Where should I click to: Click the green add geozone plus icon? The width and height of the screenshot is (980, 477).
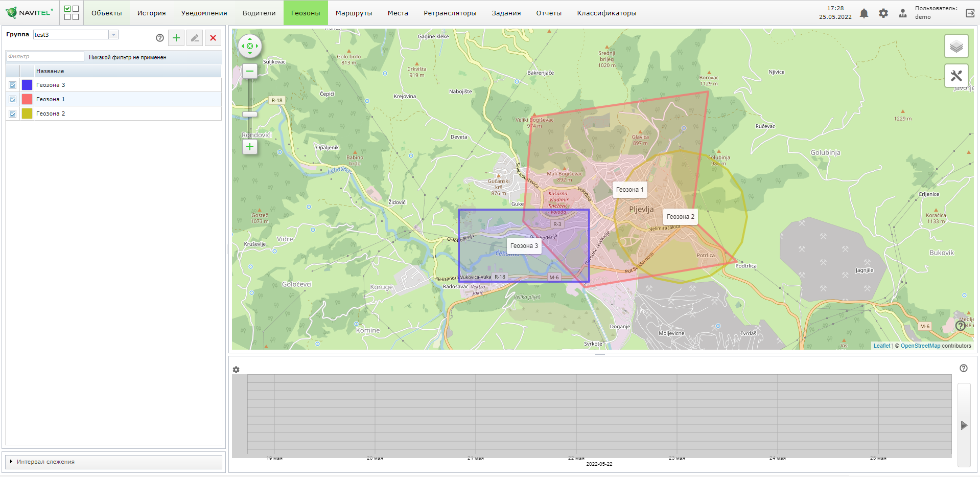tap(176, 38)
